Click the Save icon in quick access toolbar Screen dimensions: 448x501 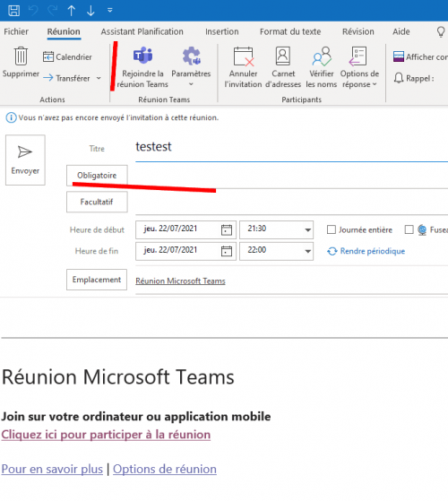(x=13, y=11)
